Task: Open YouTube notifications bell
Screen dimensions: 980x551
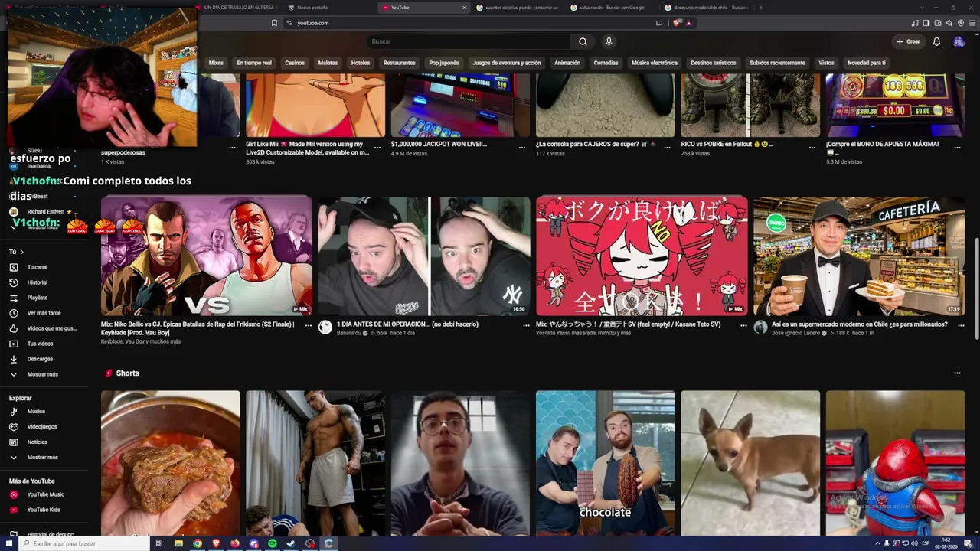Action: click(936, 41)
